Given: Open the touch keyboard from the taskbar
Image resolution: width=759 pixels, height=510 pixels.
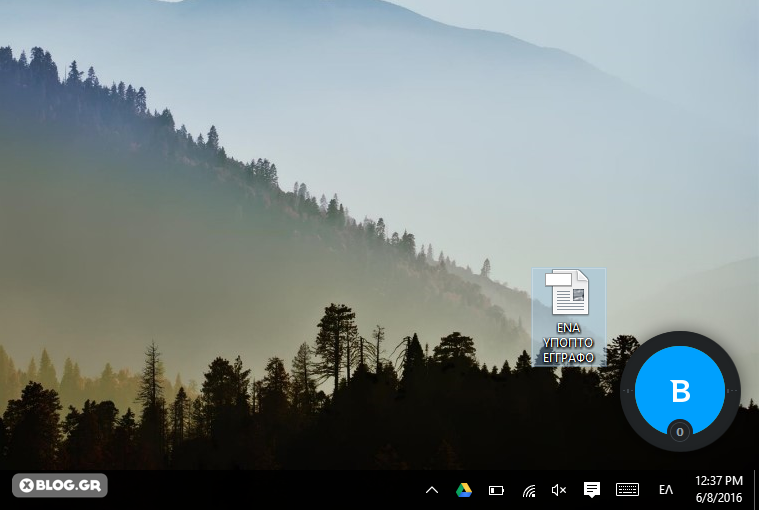Looking at the screenshot, I should click(x=627, y=490).
